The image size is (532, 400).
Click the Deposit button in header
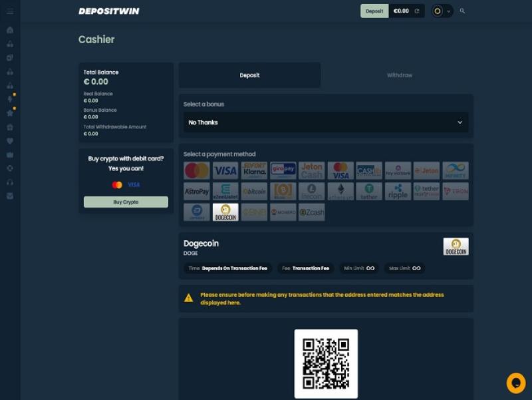tap(374, 11)
